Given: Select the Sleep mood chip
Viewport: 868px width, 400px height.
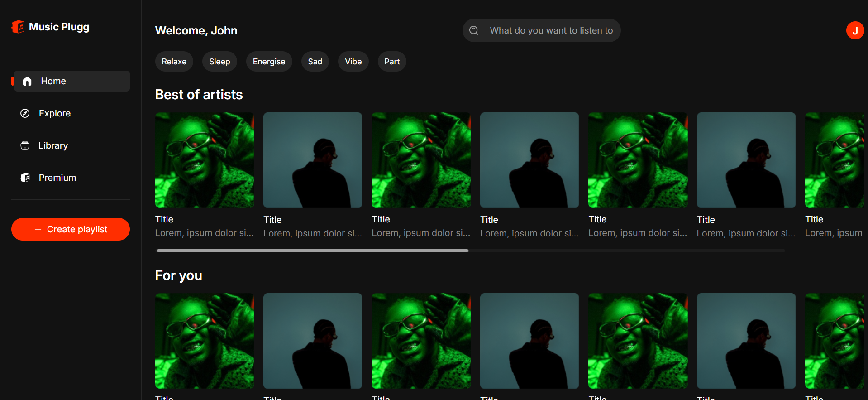Looking at the screenshot, I should pos(219,62).
